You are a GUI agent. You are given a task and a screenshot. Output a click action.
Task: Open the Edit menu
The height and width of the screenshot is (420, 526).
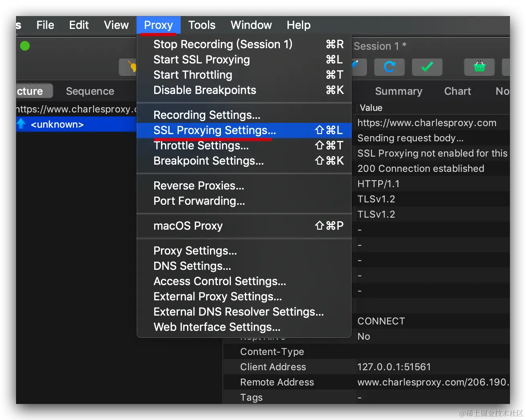point(79,25)
